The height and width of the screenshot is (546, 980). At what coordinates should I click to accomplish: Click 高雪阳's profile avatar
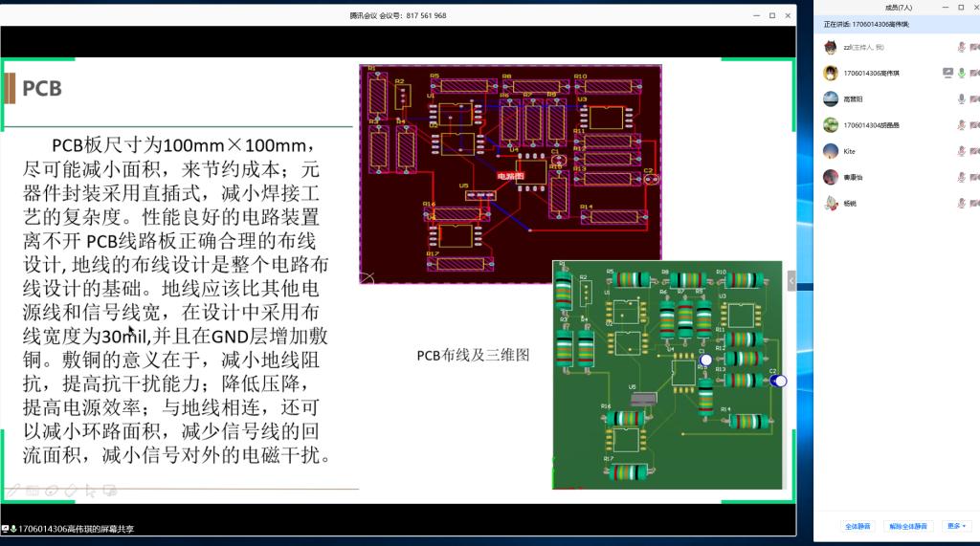831,98
